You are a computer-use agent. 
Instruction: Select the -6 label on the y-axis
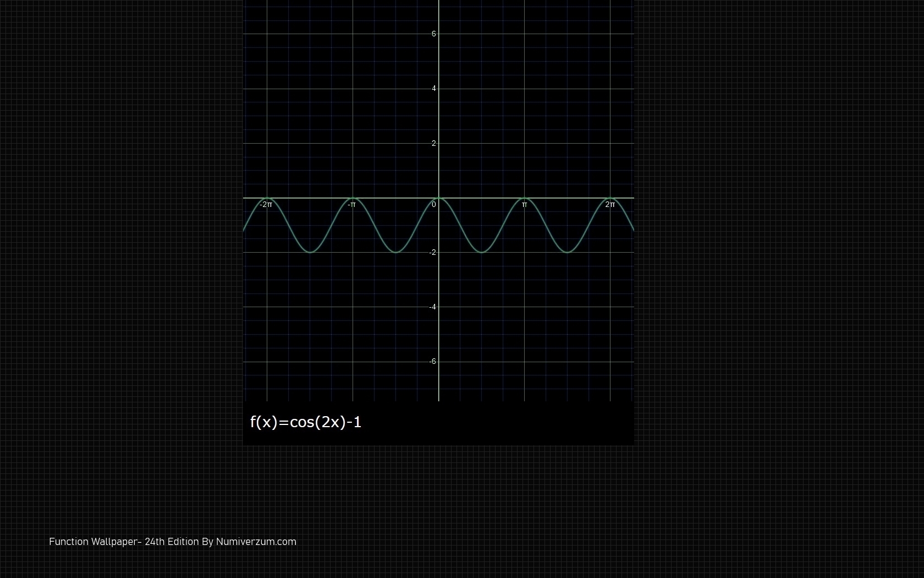tap(432, 362)
